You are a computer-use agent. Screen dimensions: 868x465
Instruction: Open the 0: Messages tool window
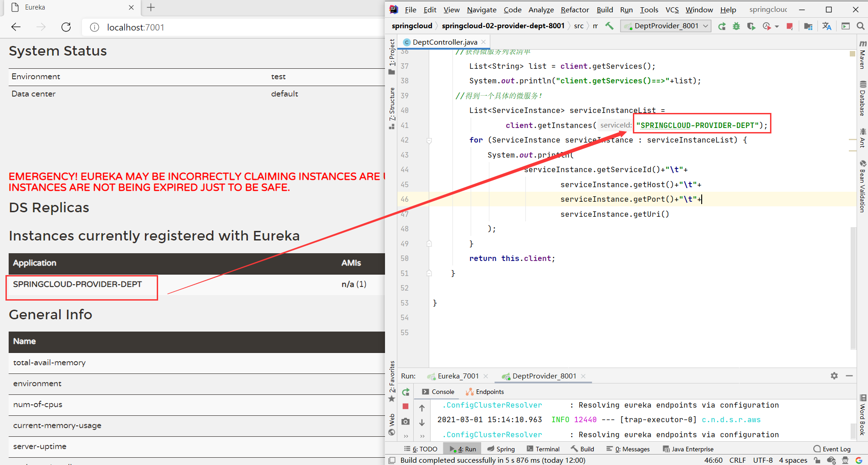click(x=628, y=449)
